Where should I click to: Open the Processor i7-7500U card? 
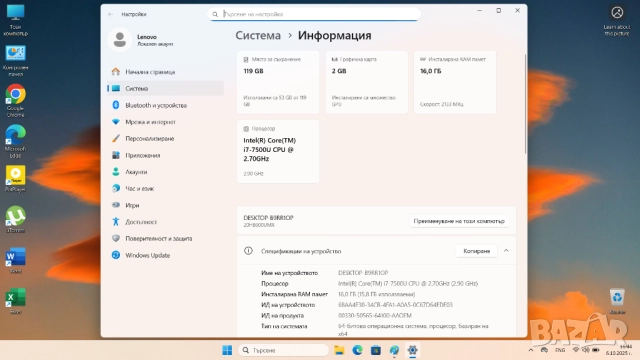pyautogui.click(x=278, y=151)
